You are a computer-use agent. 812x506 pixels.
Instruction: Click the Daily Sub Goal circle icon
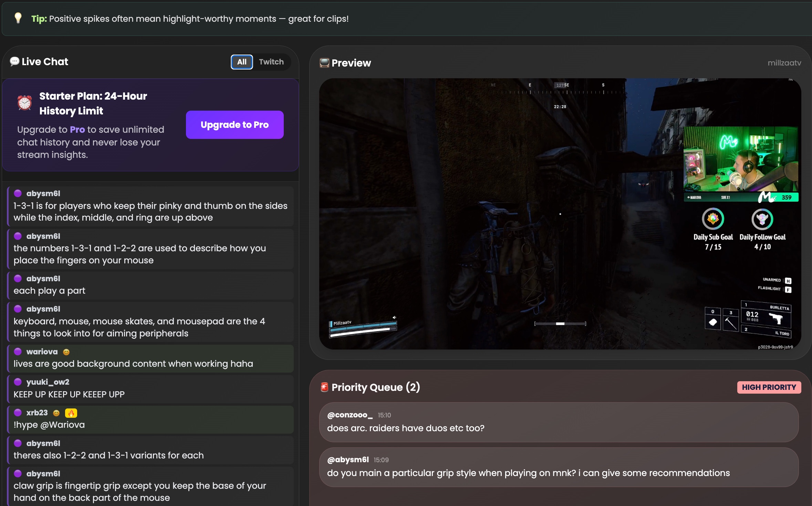[x=713, y=219]
